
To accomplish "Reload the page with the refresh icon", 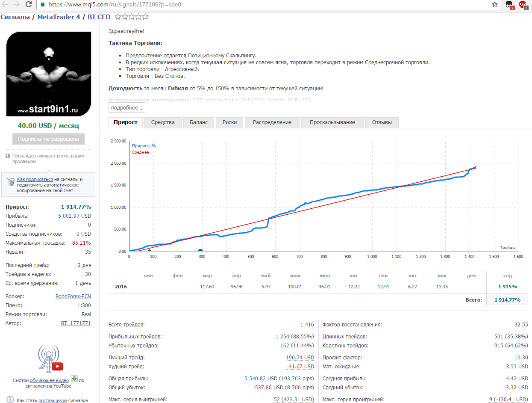I will point(29,5).
